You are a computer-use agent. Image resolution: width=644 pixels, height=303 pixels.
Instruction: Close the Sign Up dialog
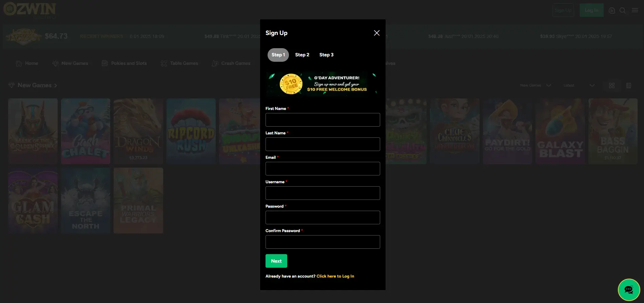click(x=376, y=33)
